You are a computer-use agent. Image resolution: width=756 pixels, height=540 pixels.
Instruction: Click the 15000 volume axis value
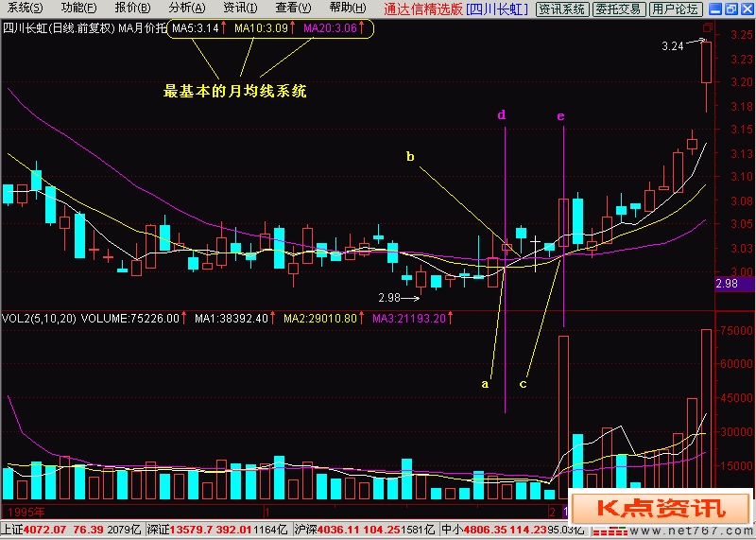pyautogui.click(x=736, y=466)
